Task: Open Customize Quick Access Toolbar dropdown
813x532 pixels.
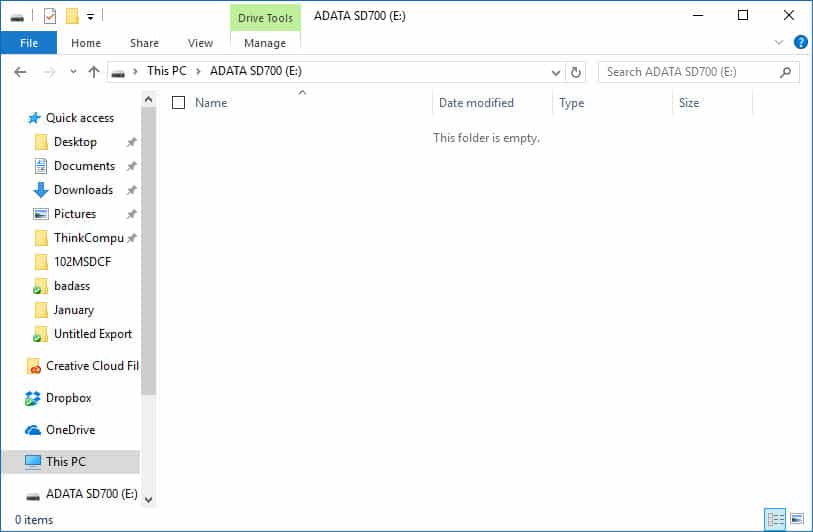Action: point(90,17)
